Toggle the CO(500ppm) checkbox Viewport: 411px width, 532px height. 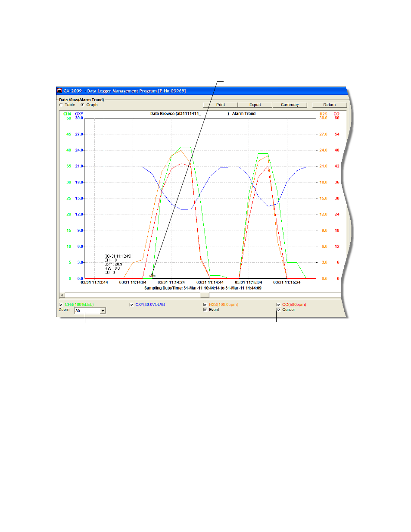(x=278, y=305)
